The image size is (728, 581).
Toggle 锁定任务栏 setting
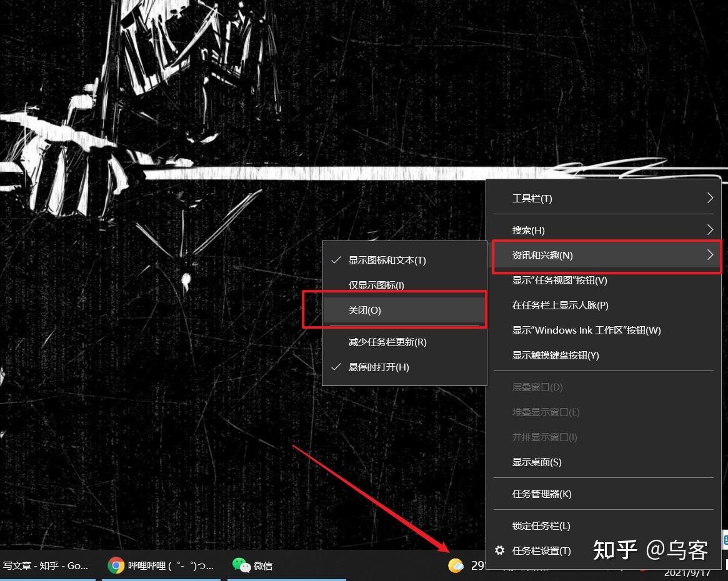(541, 525)
